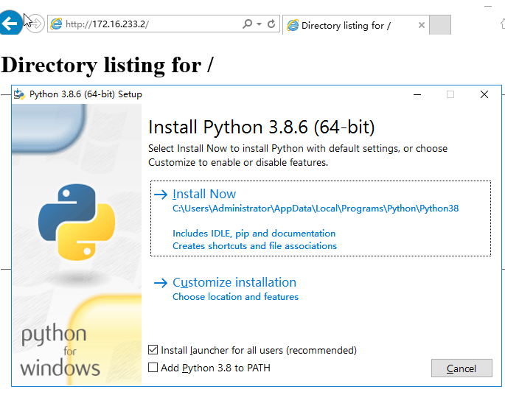Screen dimensions: 505x420
Task: Close the Python 3.8.6 Setup dialog
Action: [484, 94]
